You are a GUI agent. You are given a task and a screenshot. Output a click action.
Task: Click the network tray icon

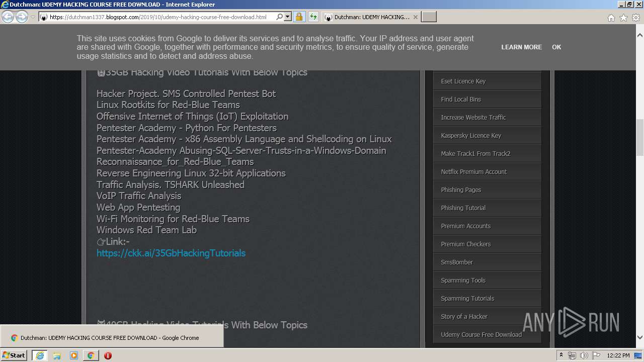click(x=572, y=355)
